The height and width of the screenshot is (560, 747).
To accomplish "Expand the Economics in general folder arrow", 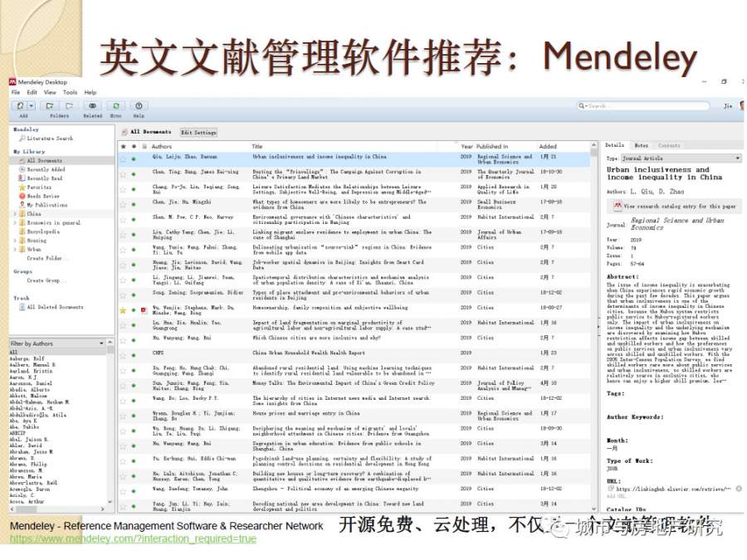I will tap(15, 223).
